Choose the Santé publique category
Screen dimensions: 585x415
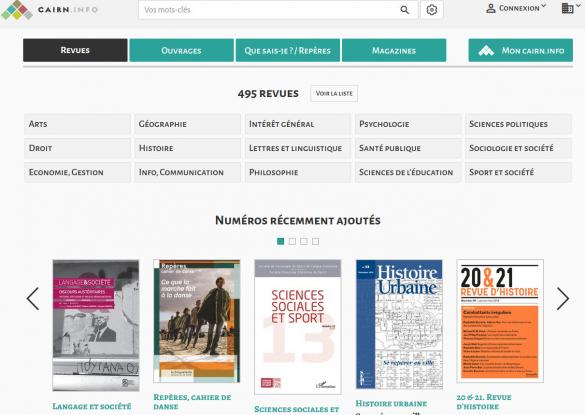[408, 148]
